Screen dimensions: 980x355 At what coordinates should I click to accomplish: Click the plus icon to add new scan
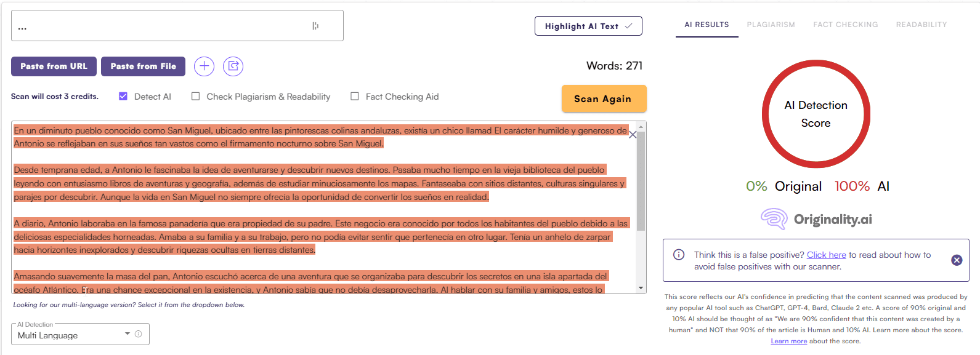[x=204, y=66]
